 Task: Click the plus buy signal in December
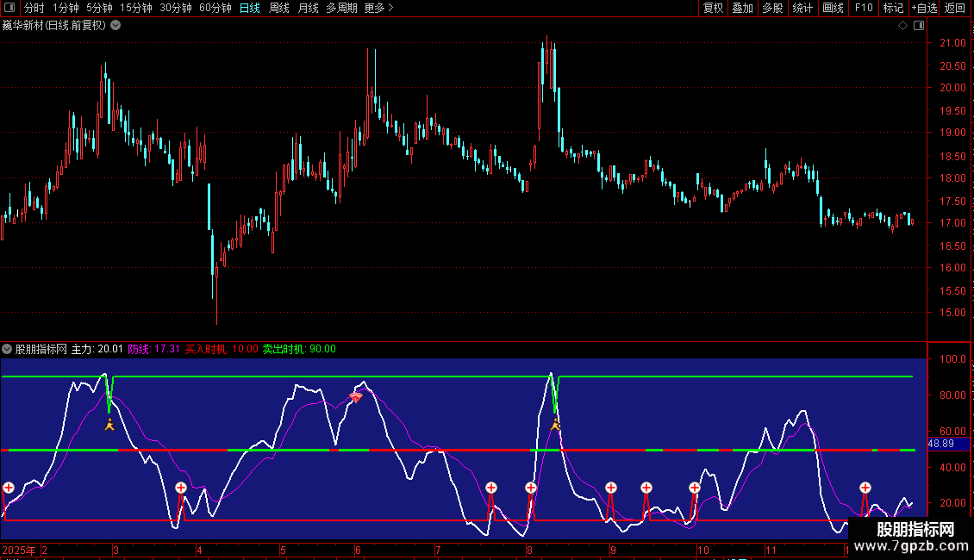coord(865,488)
